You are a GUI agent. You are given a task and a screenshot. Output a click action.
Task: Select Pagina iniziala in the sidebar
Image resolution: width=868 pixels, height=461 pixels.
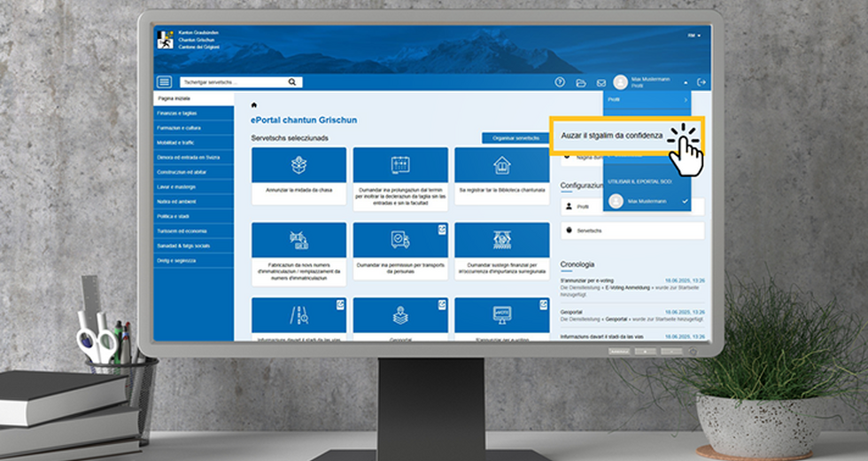[x=193, y=98]
